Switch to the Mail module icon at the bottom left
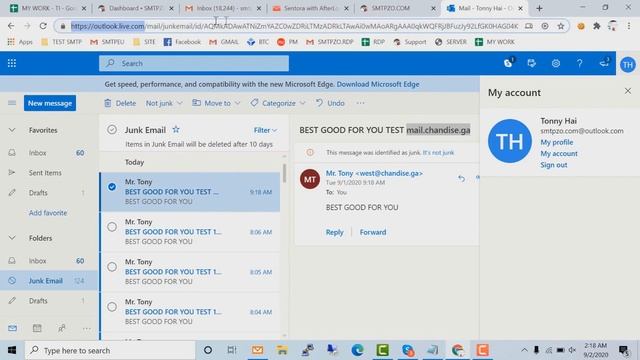 (13, 328)
